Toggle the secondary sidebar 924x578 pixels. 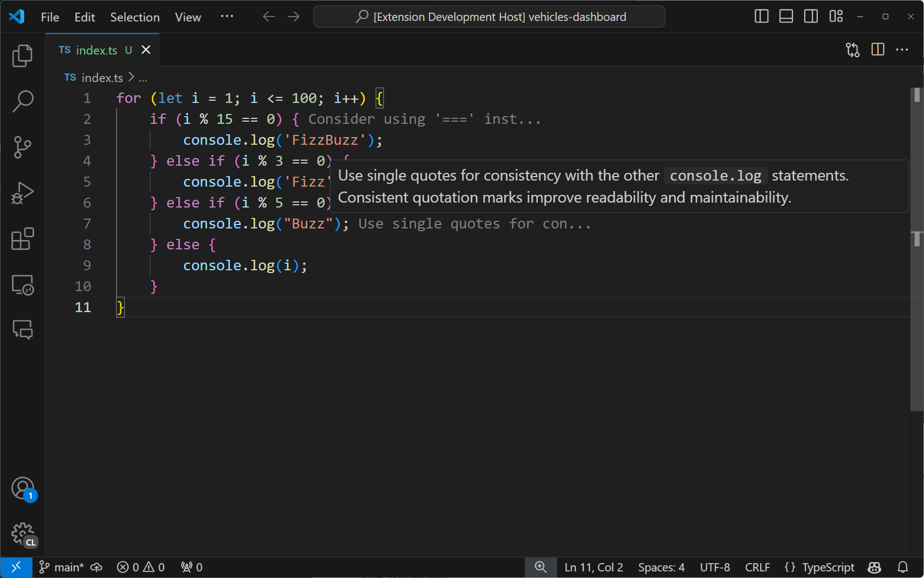click(810, 17)
